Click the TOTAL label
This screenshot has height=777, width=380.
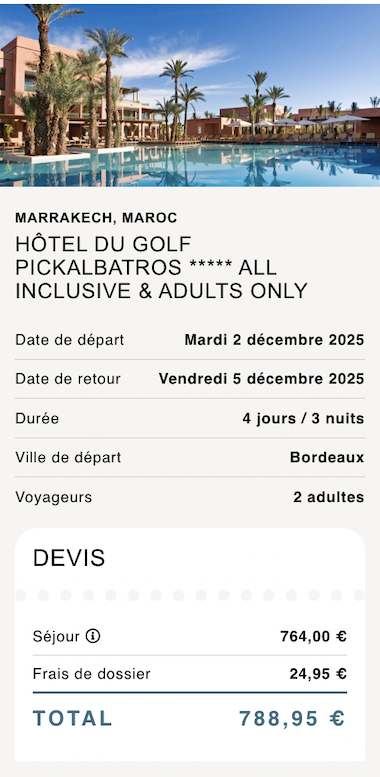click(x=72, y=719)
